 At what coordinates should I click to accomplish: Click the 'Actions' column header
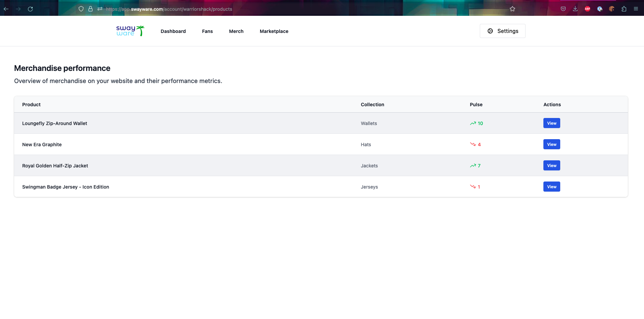click(552, 105)
